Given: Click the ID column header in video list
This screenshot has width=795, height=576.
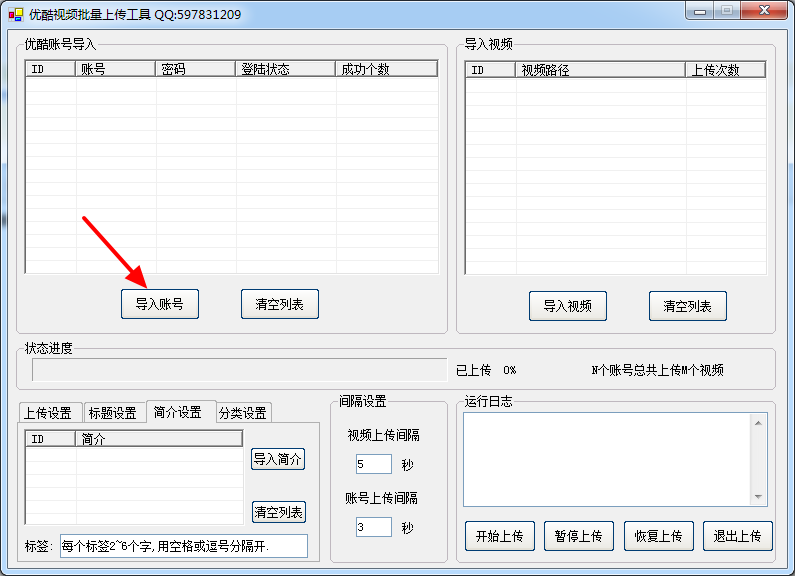Looking at the screenshot, I should [x=491, y=70].
